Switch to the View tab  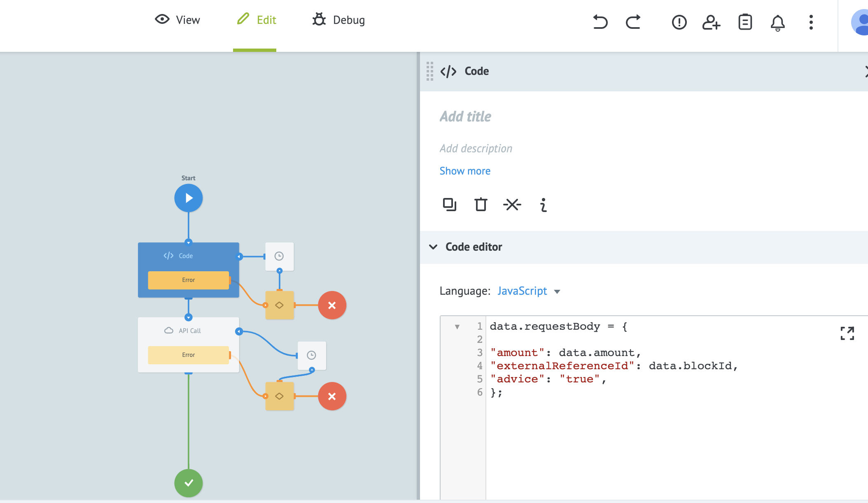pos(177,19)
